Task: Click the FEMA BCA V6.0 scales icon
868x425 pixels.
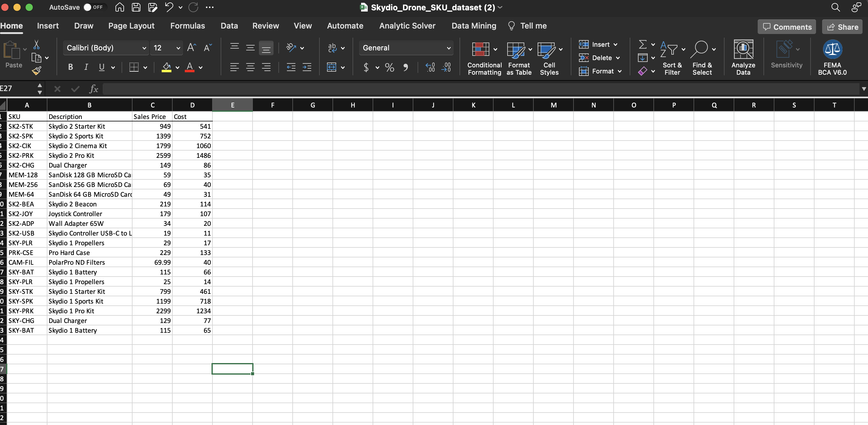Action: pyautogui.click(x=832, y=49)
